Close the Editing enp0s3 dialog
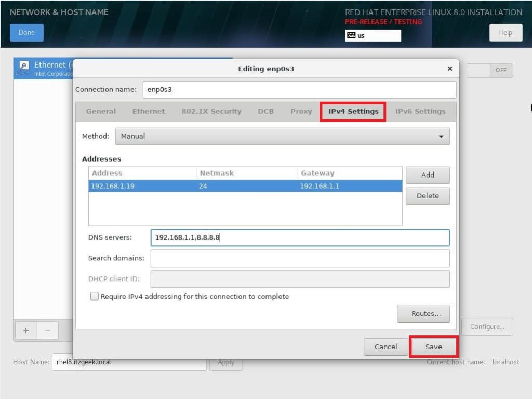The image size is (532, 399). [450, 69]
